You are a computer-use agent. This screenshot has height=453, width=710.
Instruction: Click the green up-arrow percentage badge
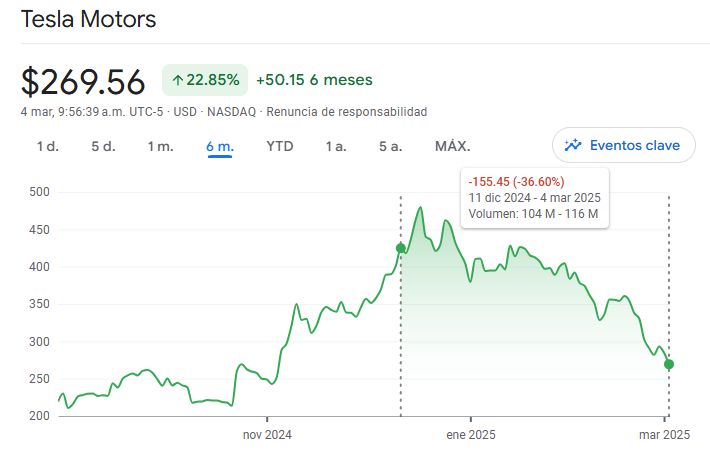tap(205, 80)
